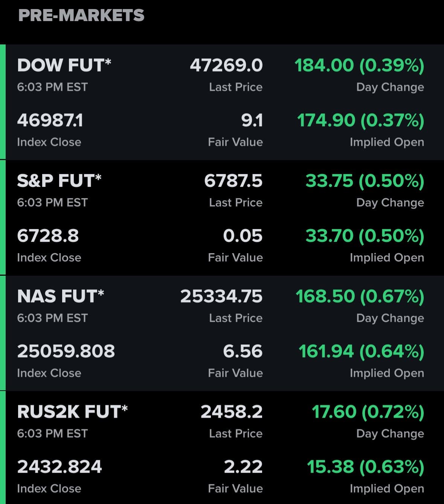Open NAS FUT* futures details
The width and height of the screenshot is (444, 504).
[60, 296]
